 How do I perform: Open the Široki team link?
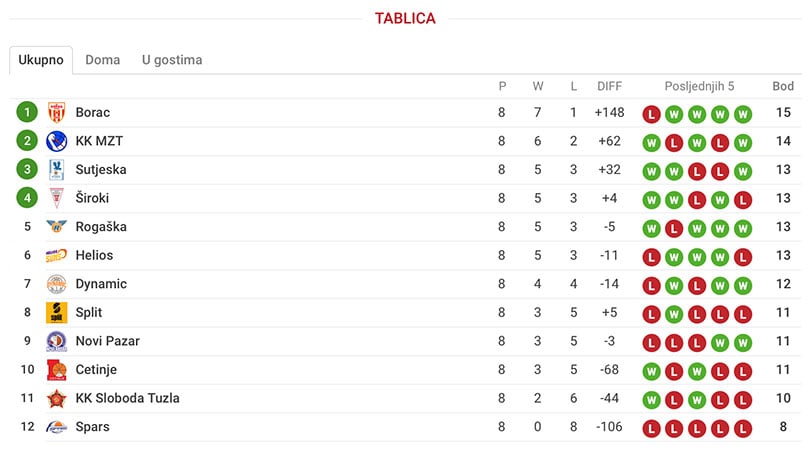tap(92, 198)
